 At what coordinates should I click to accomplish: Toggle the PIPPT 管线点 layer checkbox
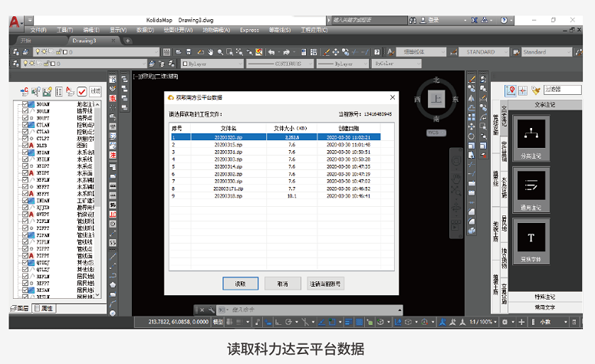pyautogui.click(x=25, y=249)
